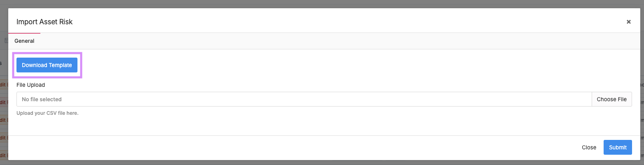Click the partially hidden Edit button in third background row
The image size is (644, 165).
[x=4, y=120]
